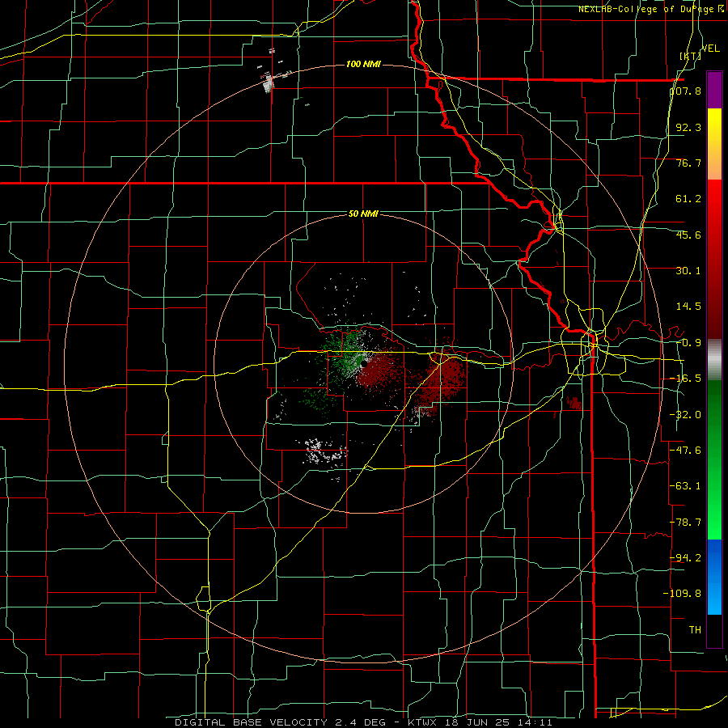This screenshot has width=728, height=728.
Task: Click the -47.6 velocity scale value
Action: coord(685,451)
